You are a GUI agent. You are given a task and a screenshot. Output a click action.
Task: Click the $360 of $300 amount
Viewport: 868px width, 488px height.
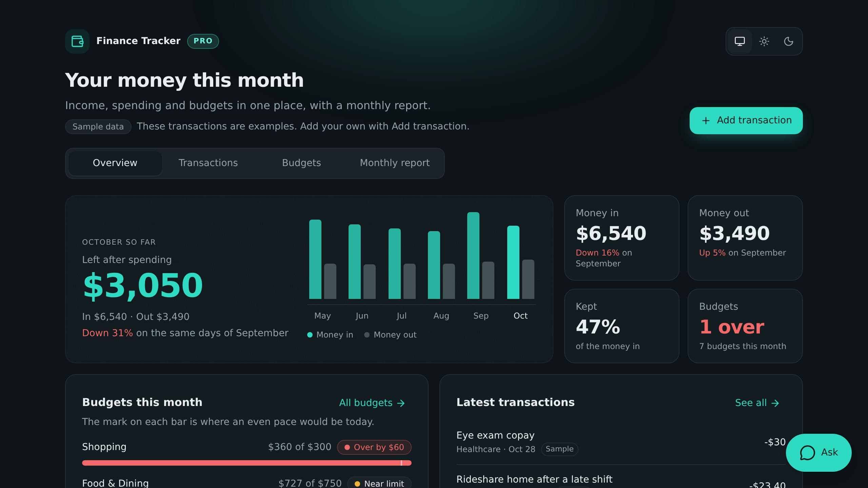coord(299,447)
